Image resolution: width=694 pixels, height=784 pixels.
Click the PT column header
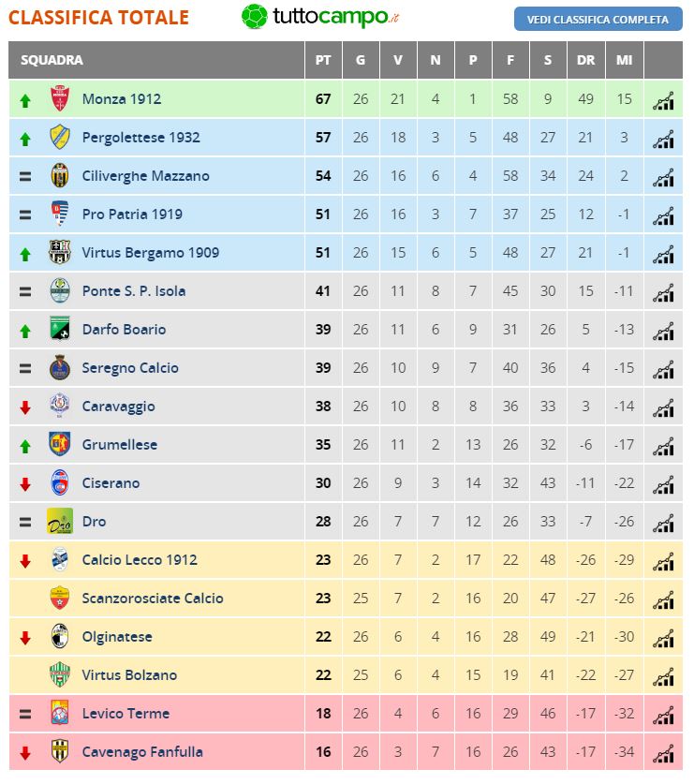pyautogui.click(x=323, y=60)
